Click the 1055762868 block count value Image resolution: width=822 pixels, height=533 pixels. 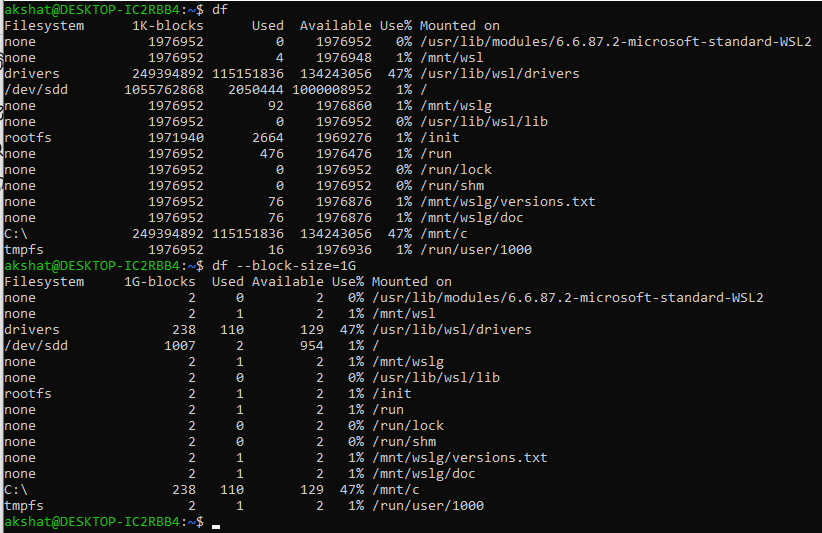click(164, 90)
